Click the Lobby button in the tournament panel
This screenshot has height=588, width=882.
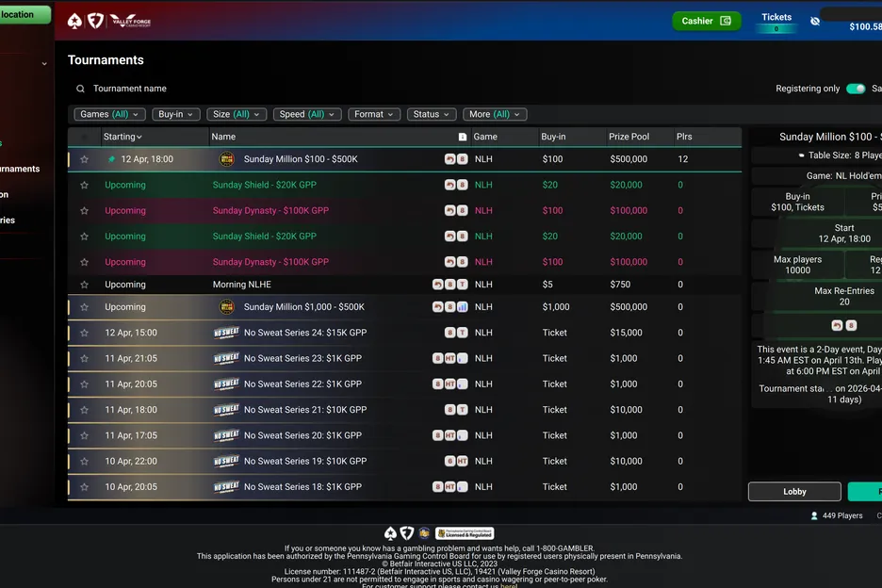794,491
